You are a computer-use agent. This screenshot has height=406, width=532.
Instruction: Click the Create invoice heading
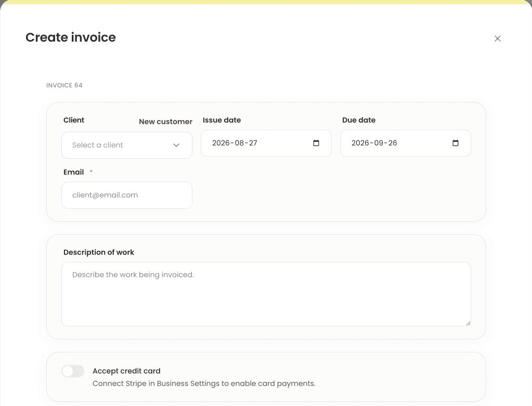(71, 37)
